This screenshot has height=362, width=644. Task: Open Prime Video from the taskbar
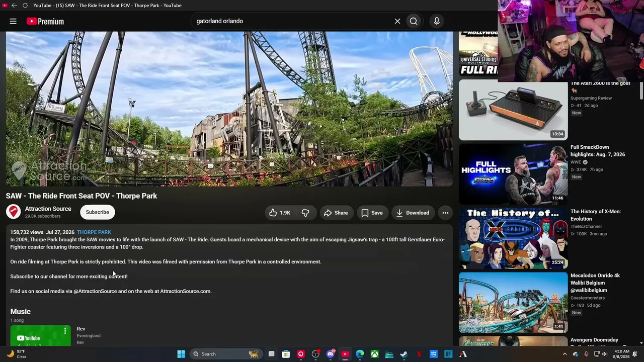point(434,354)
